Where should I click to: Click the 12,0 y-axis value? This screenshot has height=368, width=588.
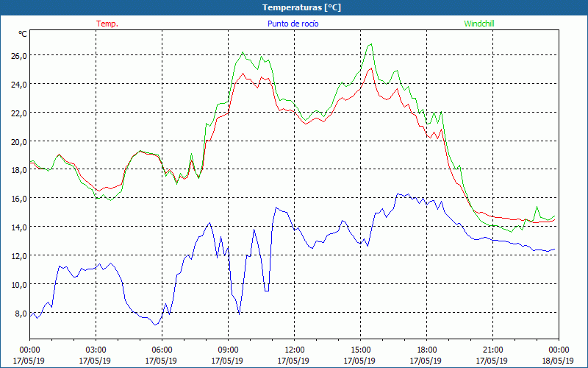click(19, 255)
